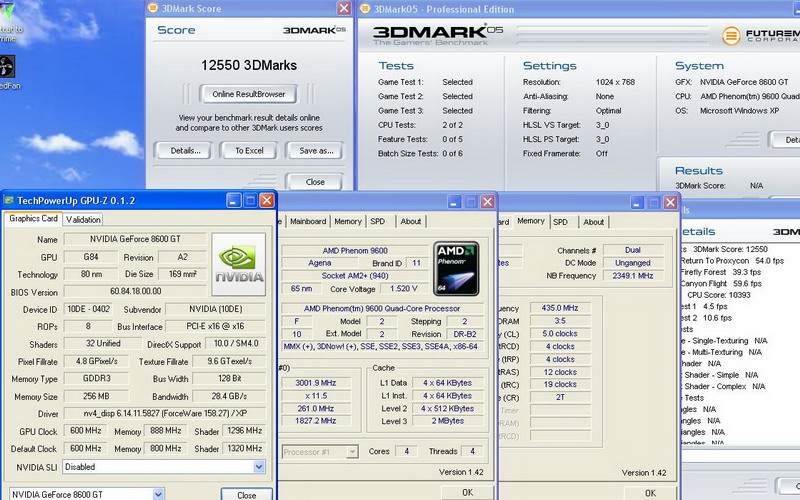800x500 pixels.
Task: Click the Device ID value 10DE - 0402
Action: 89,309
